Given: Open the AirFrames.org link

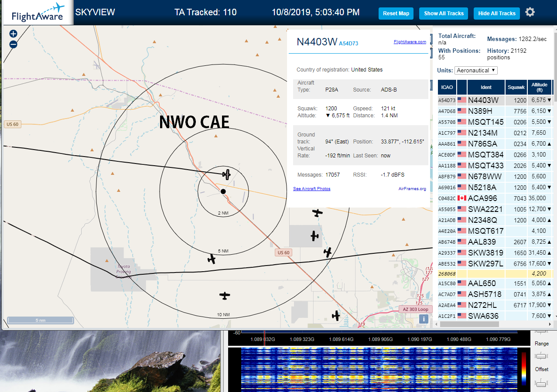Looking at the screenshot, I should pos(412,189).
